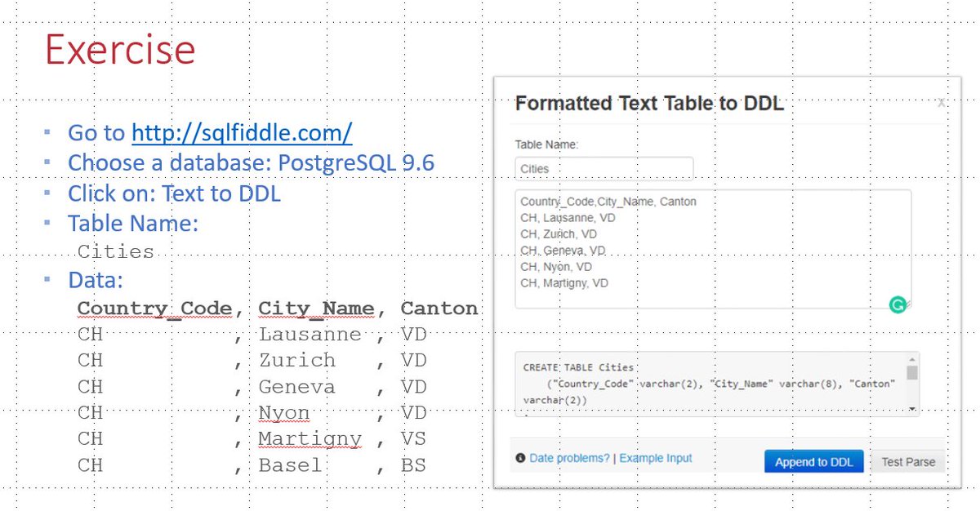Screen dimensions: 980x511
Task: Click the info icon beside Date problems
Action: [520, 458]
